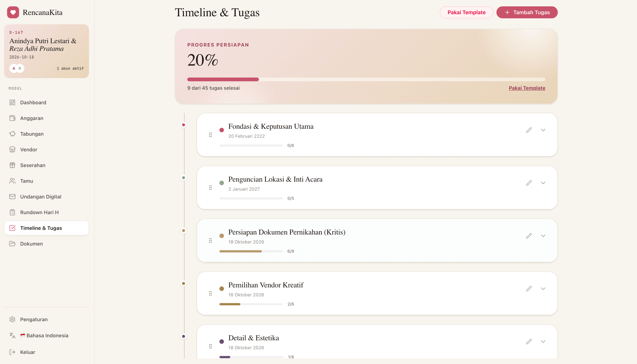Image resolution: width=637 pixels, height=364 pixels.
Task: Open the Bahasa Indonesia language selector
Action: click(x=47, y=335)
